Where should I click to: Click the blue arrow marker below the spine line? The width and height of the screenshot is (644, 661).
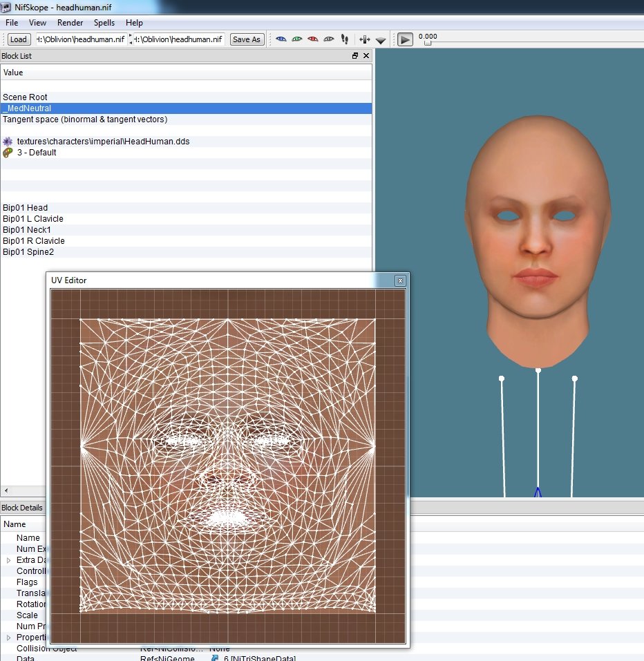coord(538,492)
